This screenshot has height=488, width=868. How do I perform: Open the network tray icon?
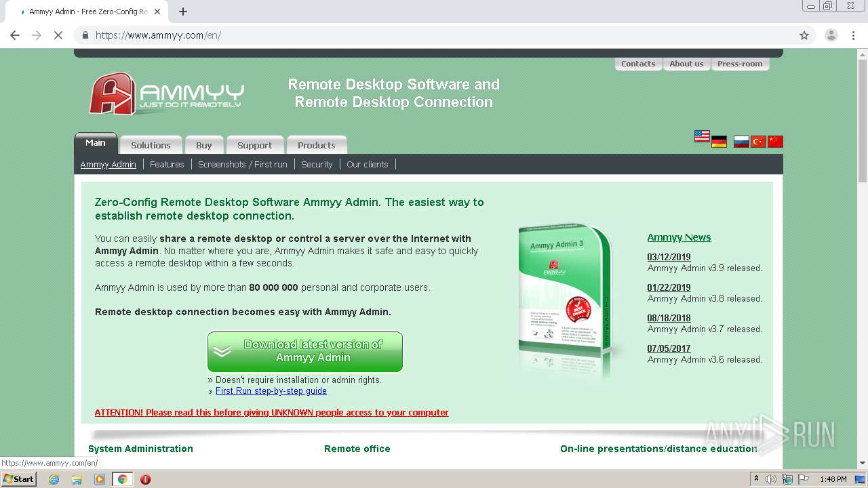pyautogui.click(x=787, y=479)
